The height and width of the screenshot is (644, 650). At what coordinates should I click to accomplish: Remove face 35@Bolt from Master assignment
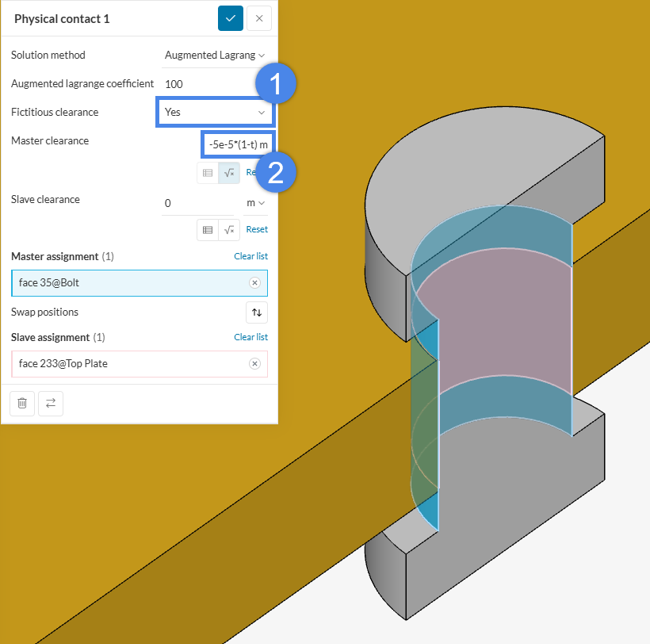[254, 283]
